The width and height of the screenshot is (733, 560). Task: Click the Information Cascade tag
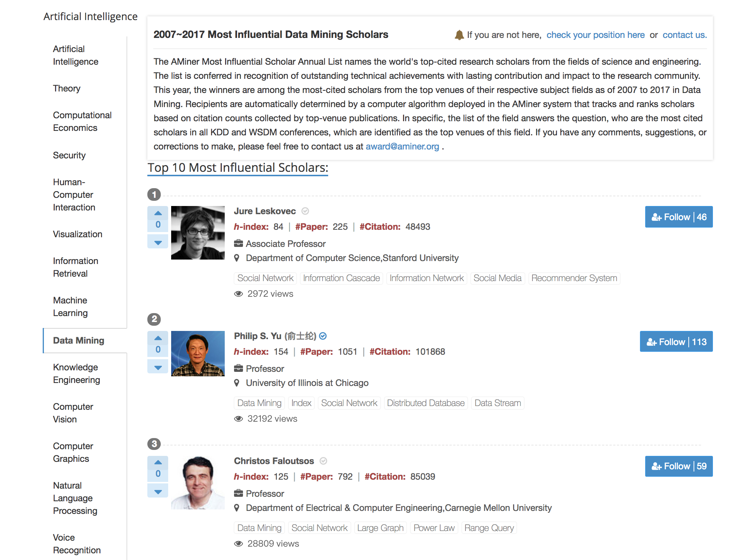[341, 278]
